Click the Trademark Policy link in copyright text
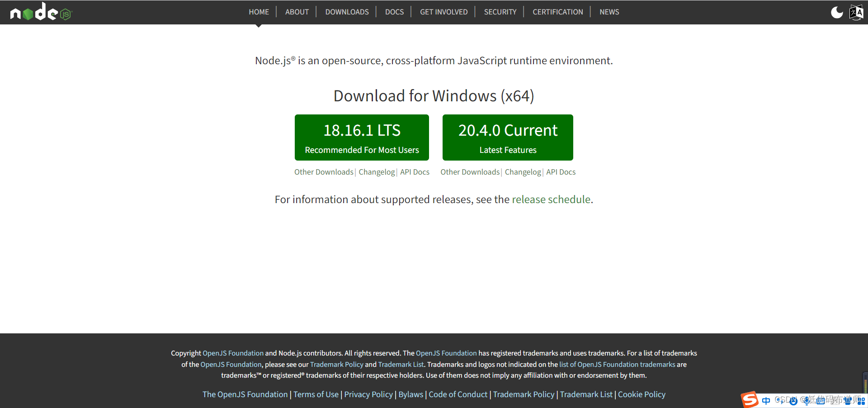Image resolution: width=868 pixels, height=408 pixels. [337, 365]
